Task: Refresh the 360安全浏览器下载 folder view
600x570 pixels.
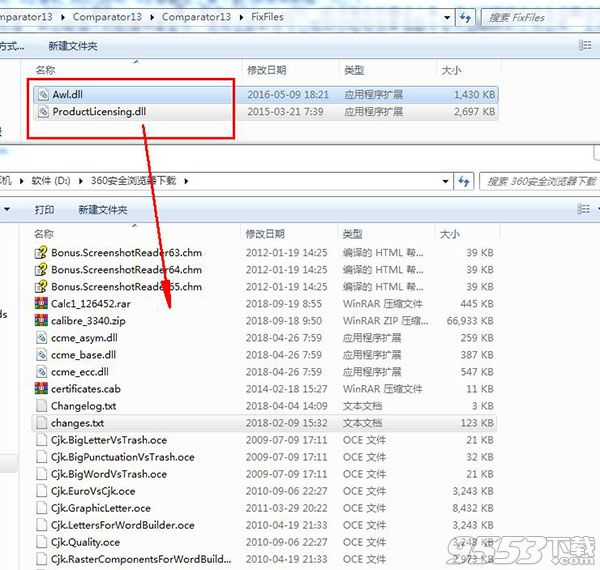Action: click(464, 181)
